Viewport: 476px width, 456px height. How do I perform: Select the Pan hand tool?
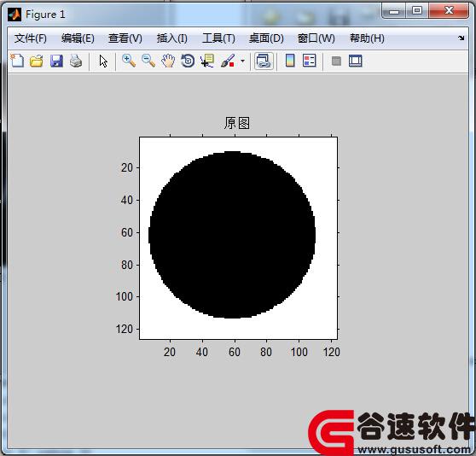(168, 61)
